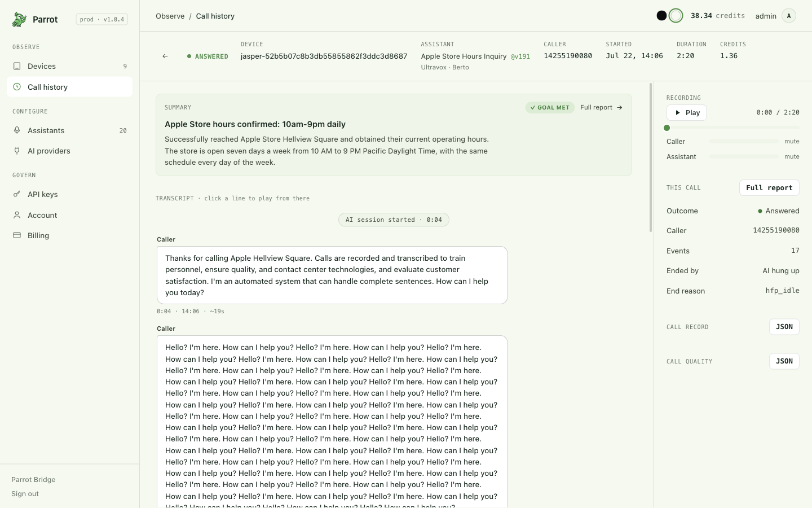
Task: Click the Call history clock icon
Action: pos(17,87)
